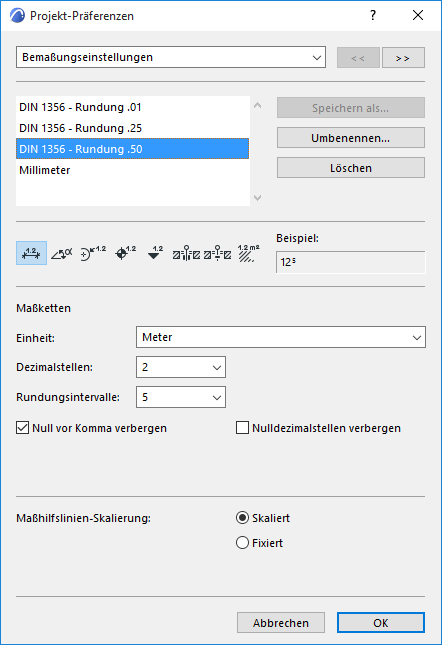Click the Umbenennen button
This screenshot has width=442, height=645.
(x=351, y=138)
